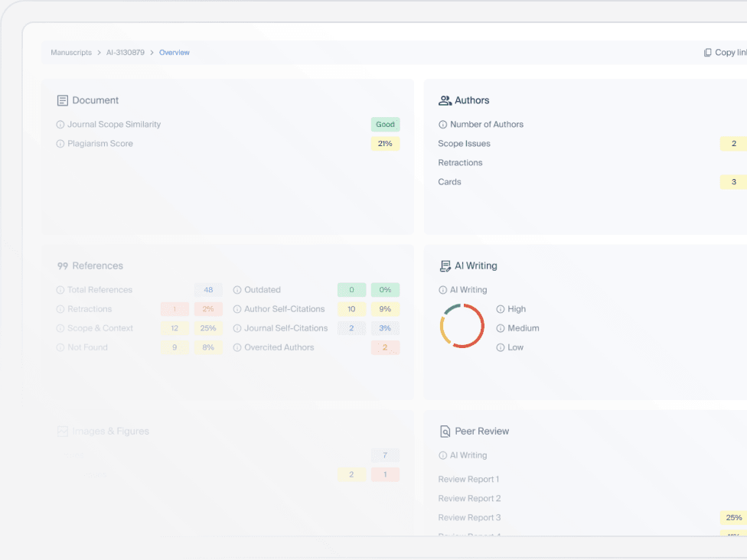Show info for Plagiarism Score
This screenshot has width=747, height=560.
(60, 144)
